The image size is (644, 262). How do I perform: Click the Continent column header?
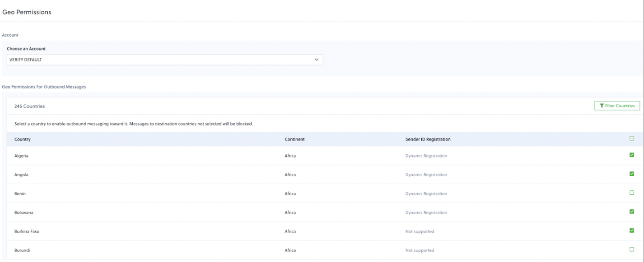click(x=294, y=139)
